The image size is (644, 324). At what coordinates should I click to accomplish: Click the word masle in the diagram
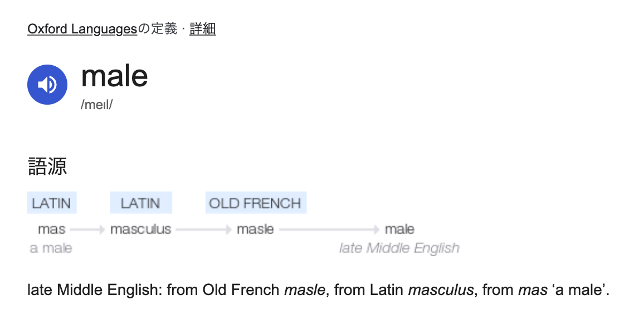(x=256, y=229)
